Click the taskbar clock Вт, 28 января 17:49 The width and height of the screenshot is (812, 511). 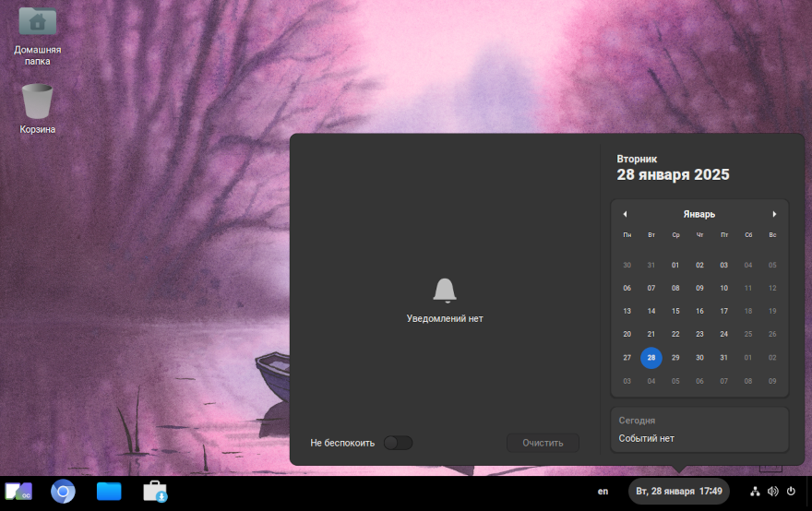679,492
